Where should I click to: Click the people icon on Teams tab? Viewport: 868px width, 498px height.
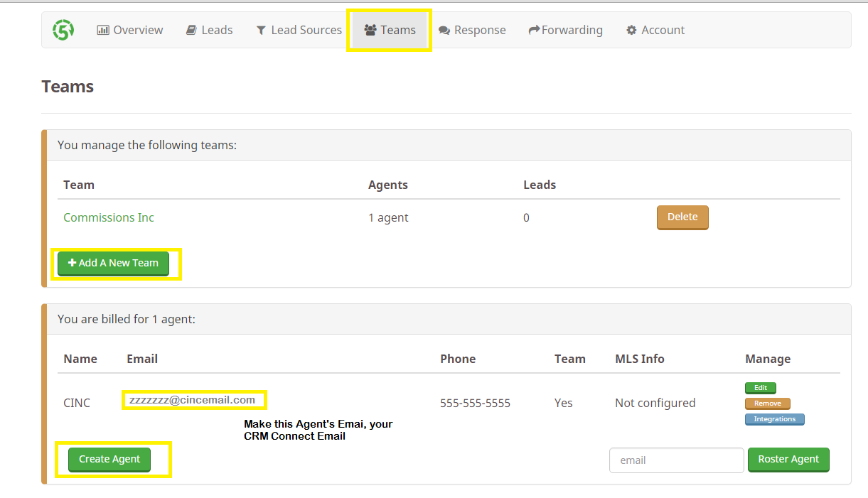pos(370,31)
